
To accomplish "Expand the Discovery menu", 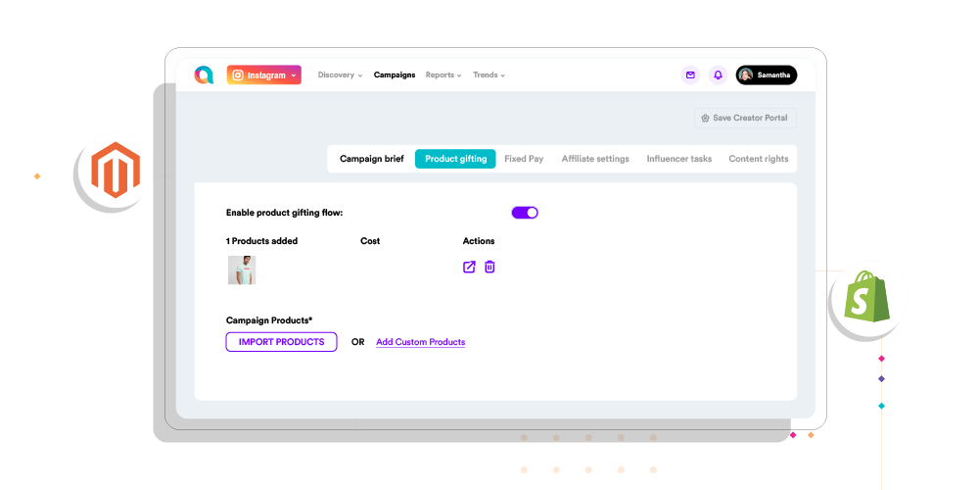I will pyautogui.click(x=340, y=75).
